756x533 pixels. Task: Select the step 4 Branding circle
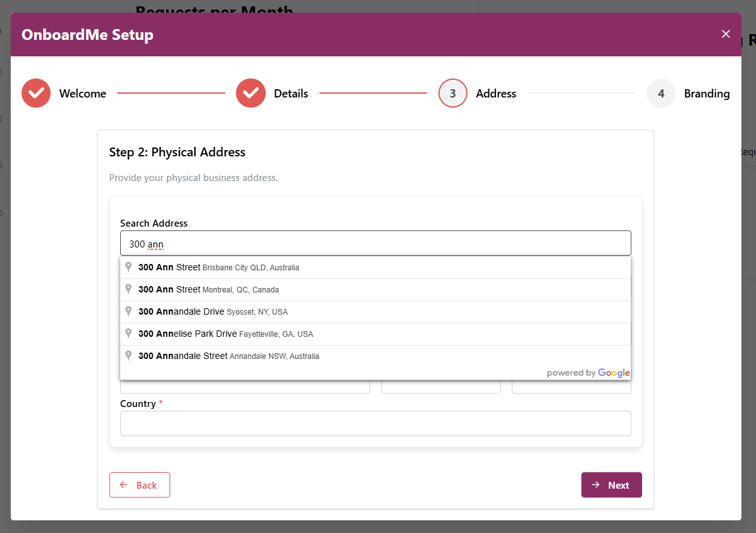tap(660, 94)
